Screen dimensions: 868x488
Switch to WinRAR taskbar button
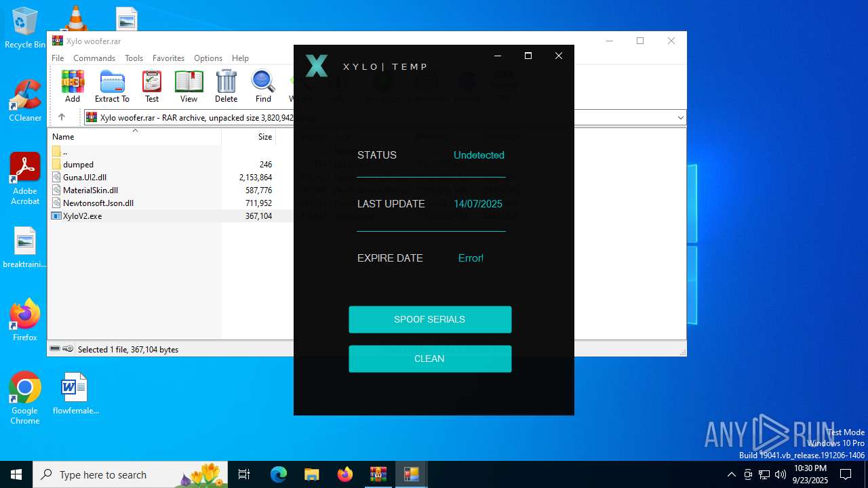coord(378,474)
